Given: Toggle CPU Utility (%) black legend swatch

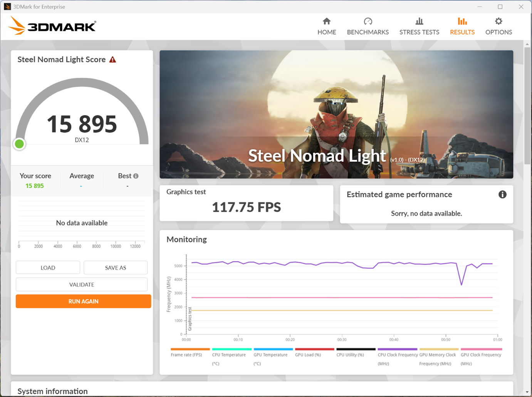Looking at the screenshot, I should (x=356, y=349).
